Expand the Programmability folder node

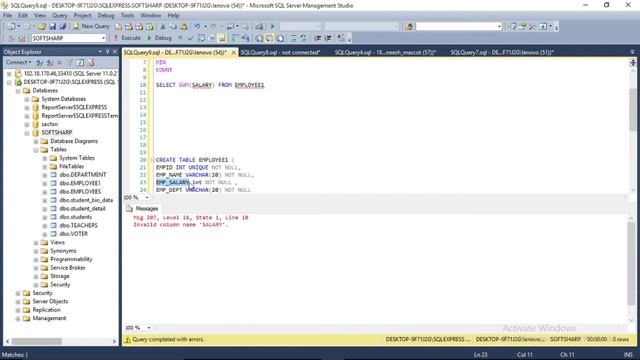click(x=36, y=260)
